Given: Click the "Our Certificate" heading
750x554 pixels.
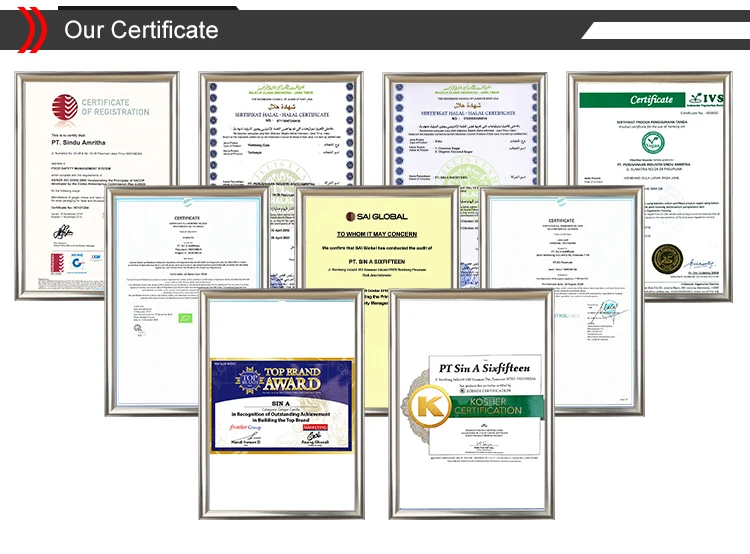Looking at the screenshot, I should coord(141,30).
